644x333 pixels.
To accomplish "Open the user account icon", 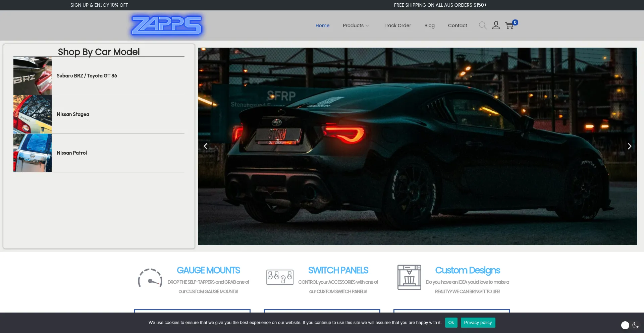I will click(496, 25).
